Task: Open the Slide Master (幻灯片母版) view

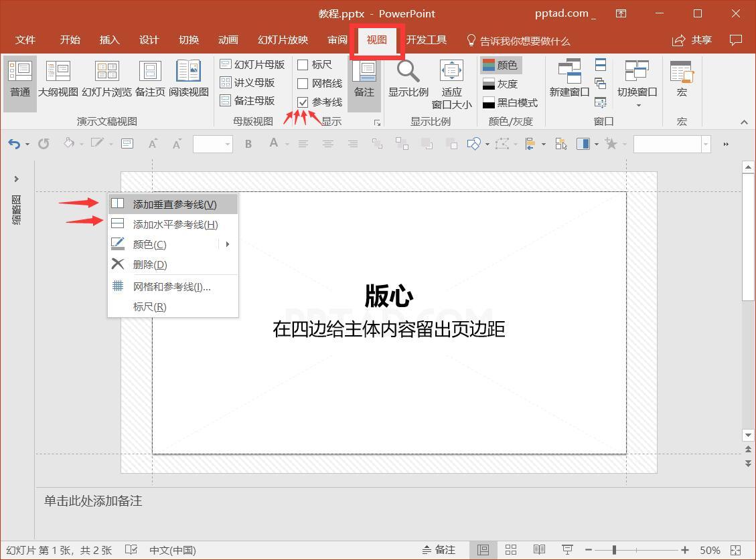Action: point(252,64)
